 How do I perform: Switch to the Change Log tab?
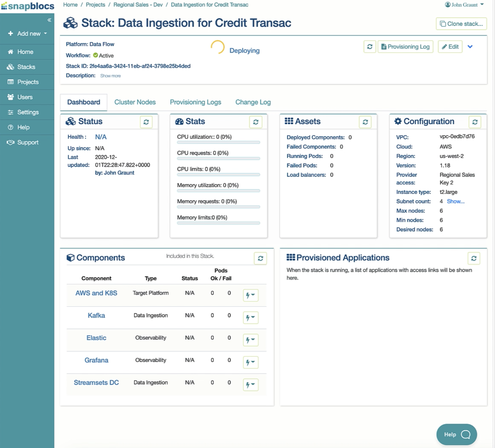coord(253,102)
